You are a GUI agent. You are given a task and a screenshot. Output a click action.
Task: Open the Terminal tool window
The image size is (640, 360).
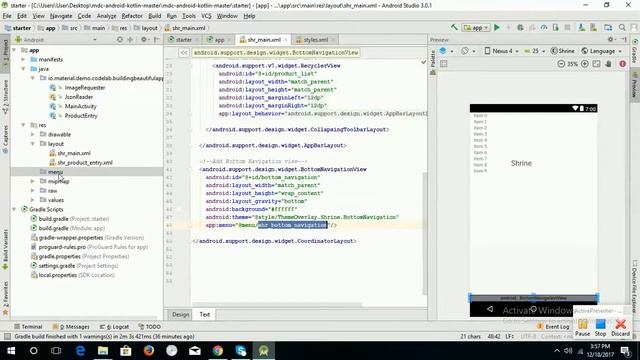point(28,327)
